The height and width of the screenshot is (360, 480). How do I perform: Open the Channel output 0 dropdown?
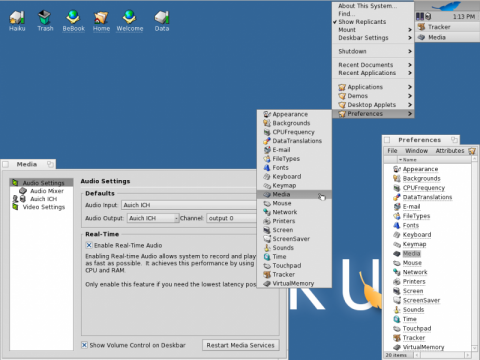point(231,218)
